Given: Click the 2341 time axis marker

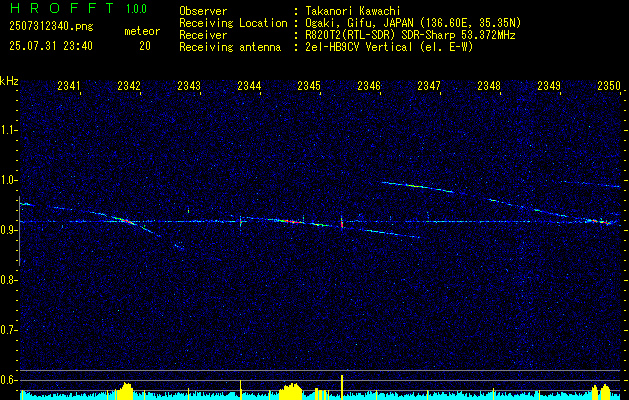Looking at the screenshot, I should point(69,85).
